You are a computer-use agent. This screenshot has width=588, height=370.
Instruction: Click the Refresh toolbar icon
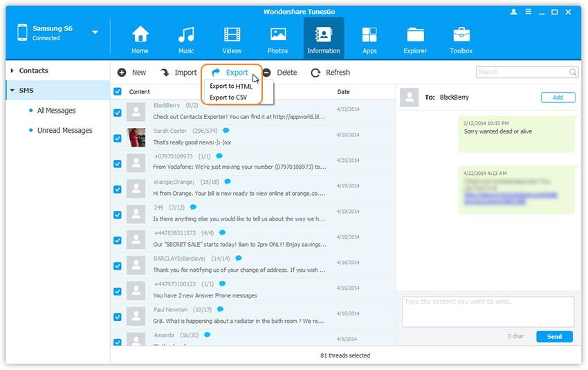coord(315,73)
